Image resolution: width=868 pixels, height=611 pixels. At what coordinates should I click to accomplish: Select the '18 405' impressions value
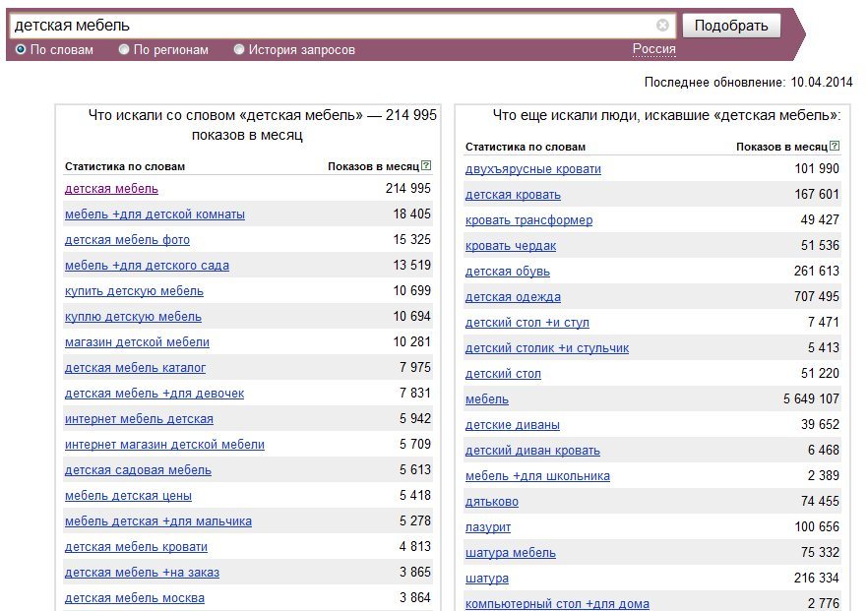click(411, 214)
